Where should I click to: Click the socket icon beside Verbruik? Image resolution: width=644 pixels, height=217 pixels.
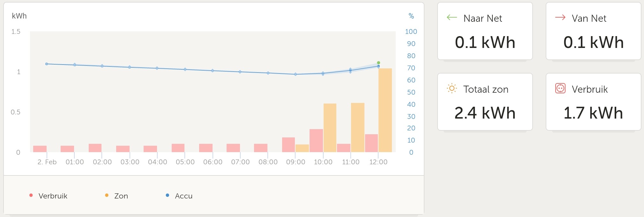560,88
